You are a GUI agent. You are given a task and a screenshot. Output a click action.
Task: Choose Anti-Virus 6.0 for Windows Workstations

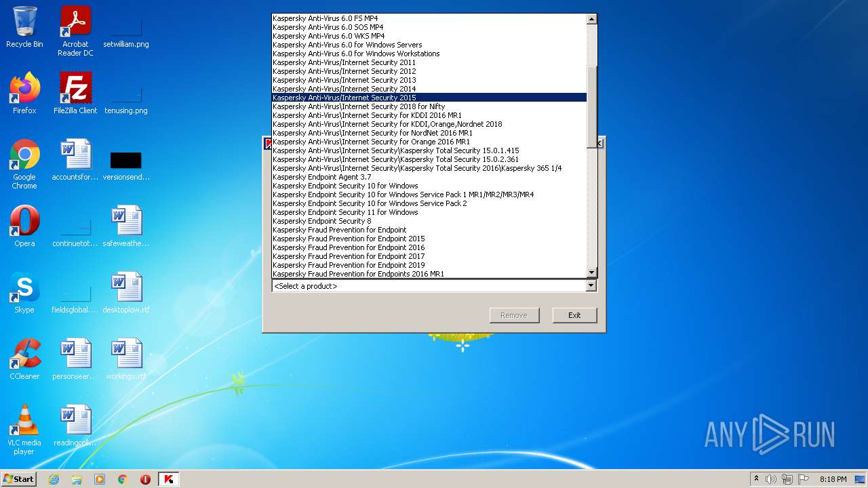coord(429,54)
